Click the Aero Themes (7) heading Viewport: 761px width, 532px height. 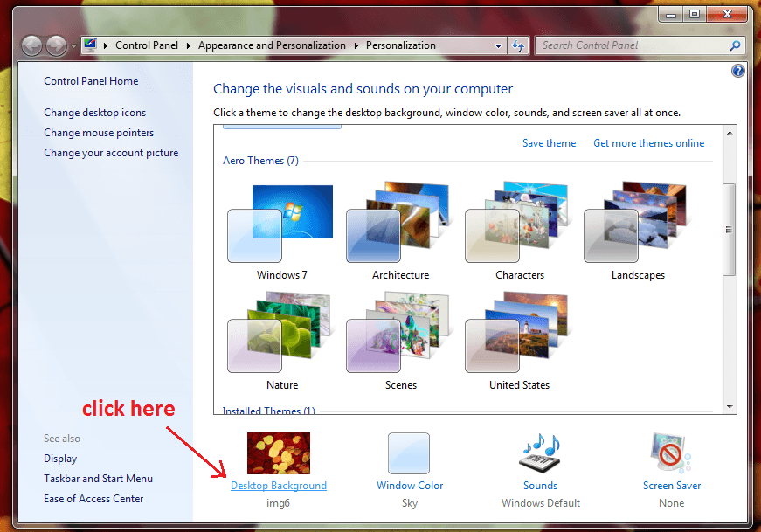[x=260, y=161]
